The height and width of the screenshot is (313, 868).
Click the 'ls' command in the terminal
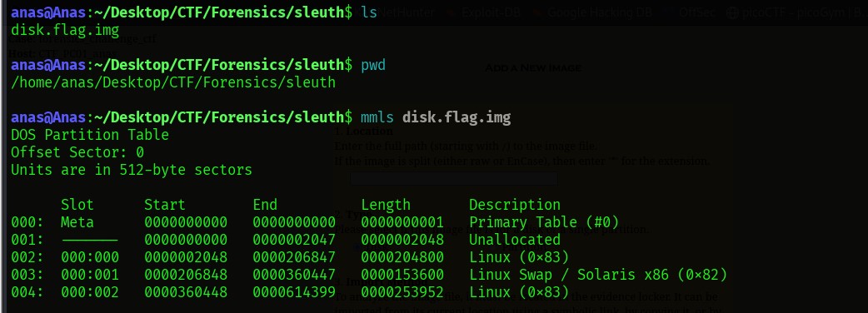369,12
